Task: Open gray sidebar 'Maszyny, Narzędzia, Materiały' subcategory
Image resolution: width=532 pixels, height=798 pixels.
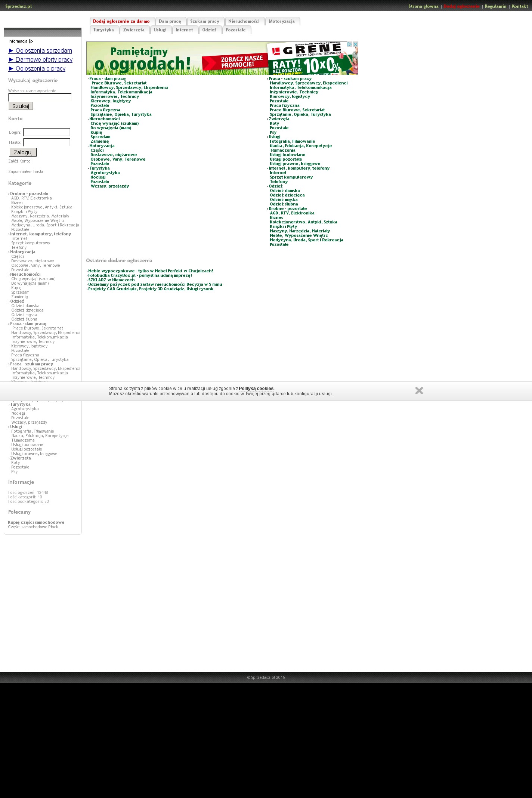Action: 40,216
